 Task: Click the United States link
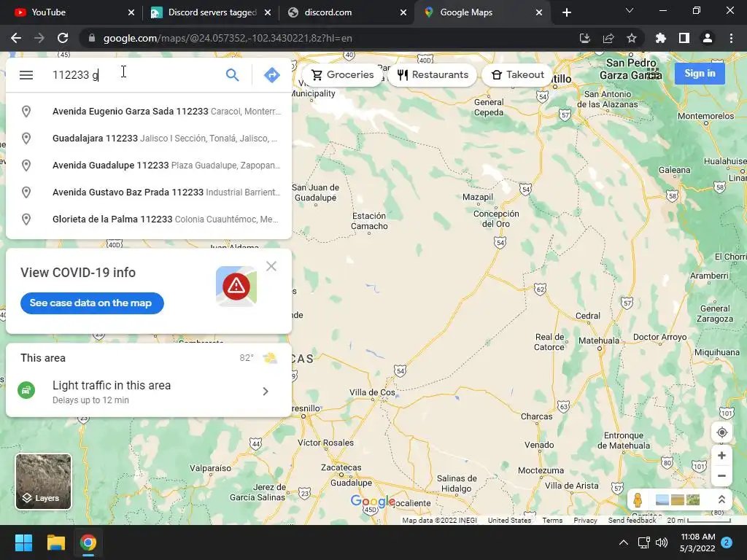[x=509, y=520]
